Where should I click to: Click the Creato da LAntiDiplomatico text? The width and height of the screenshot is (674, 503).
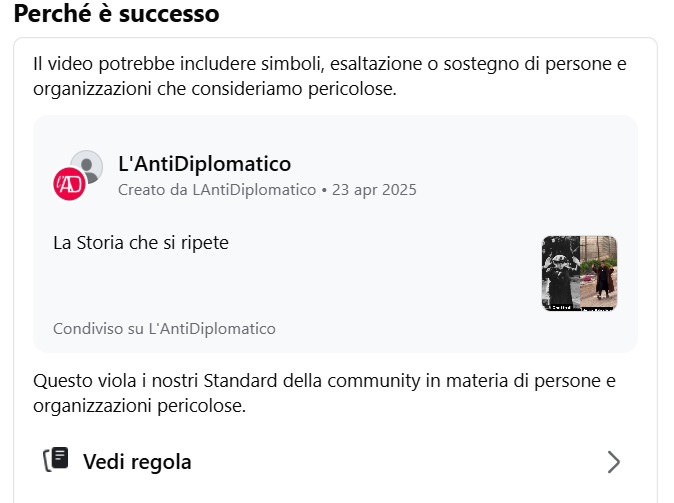click(217, 190)
